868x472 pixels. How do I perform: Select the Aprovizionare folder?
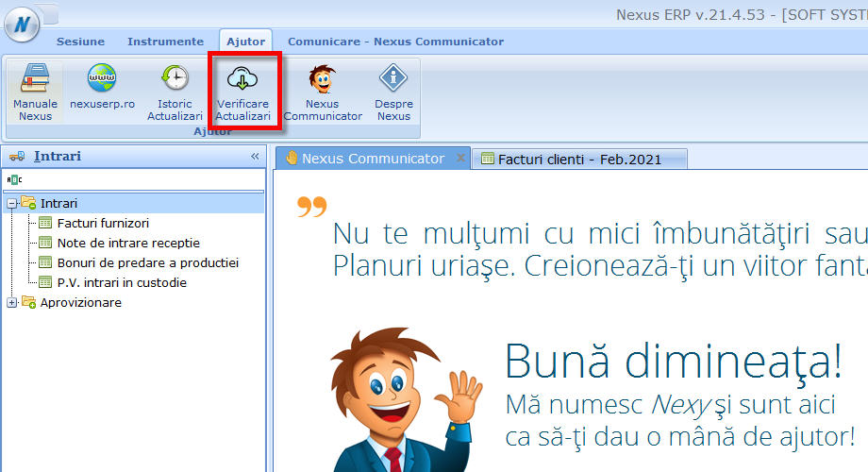(81, 302)
